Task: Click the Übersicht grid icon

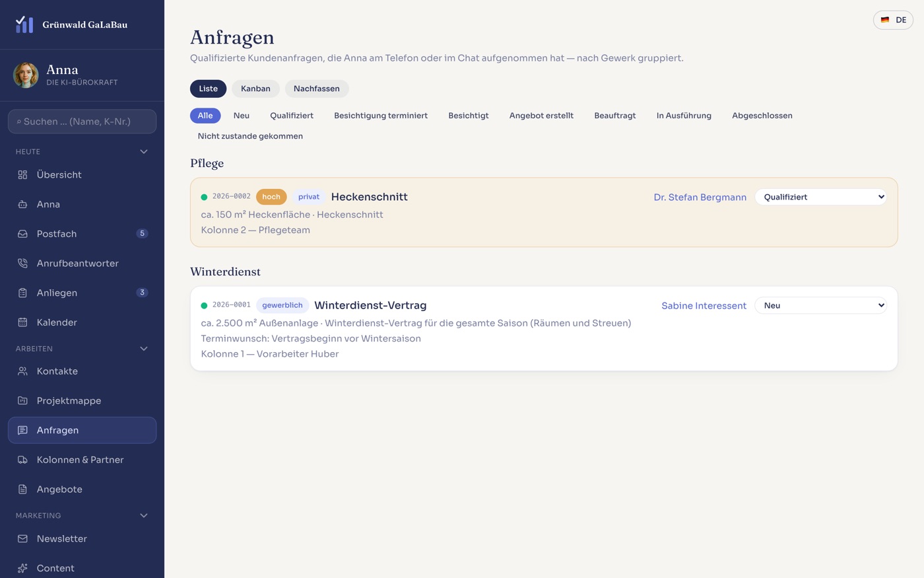Action: pyautogui.click(x=22, y=175)
